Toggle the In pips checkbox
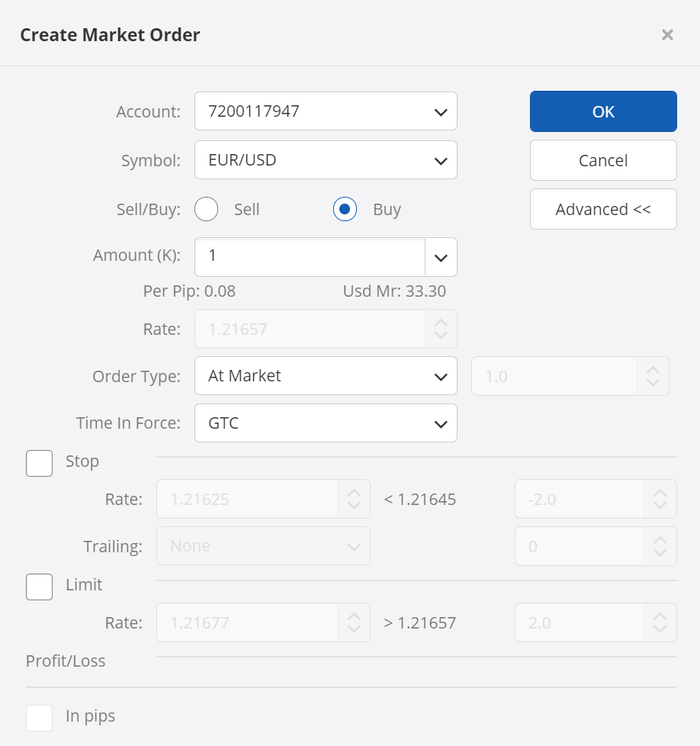 [x=39, y=717]
